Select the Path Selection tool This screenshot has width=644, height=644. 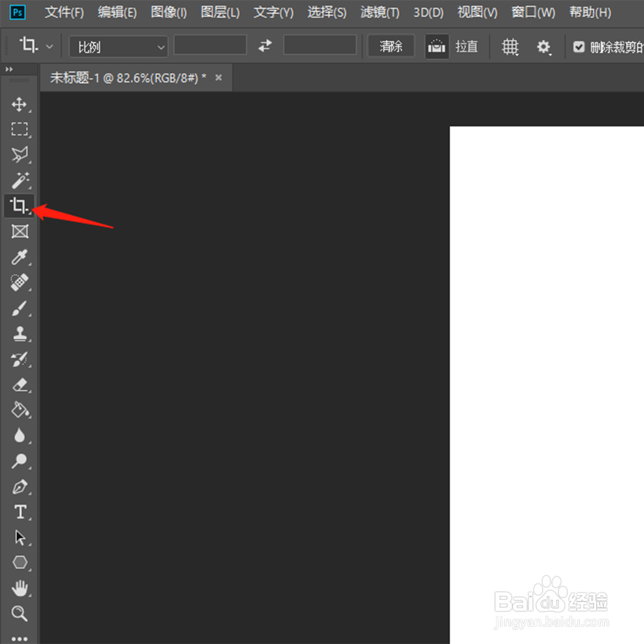tap(20, 537)
